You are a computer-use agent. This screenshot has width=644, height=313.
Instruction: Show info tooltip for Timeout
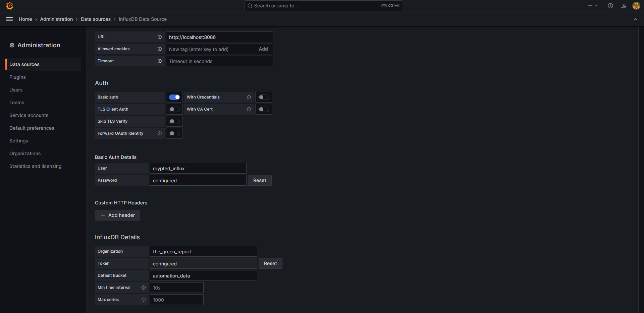click(160, 61)
